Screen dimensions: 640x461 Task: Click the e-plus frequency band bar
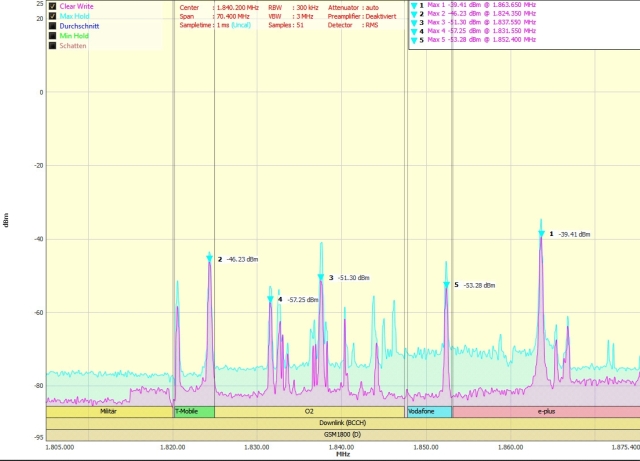click(x=545, y=411)
